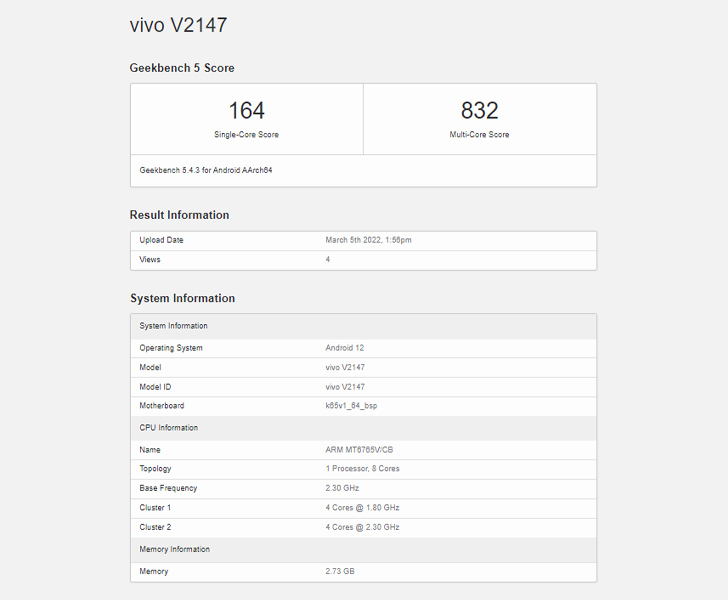Select the 164 single-core score value
This screenshot has height=600, width=728.
click(x=247, y=111)
